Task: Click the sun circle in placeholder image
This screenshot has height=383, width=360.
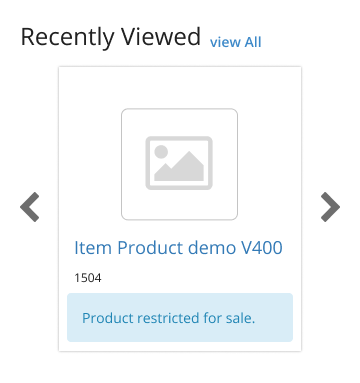Action: tap(161, 152)
